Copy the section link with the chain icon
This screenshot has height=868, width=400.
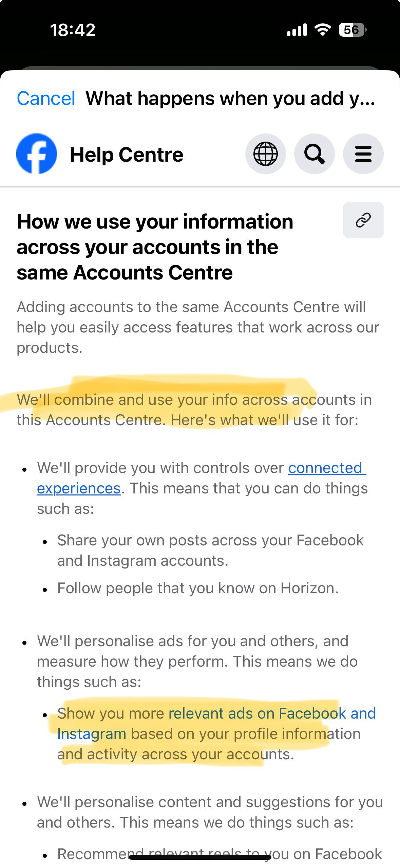click(363, 220)
